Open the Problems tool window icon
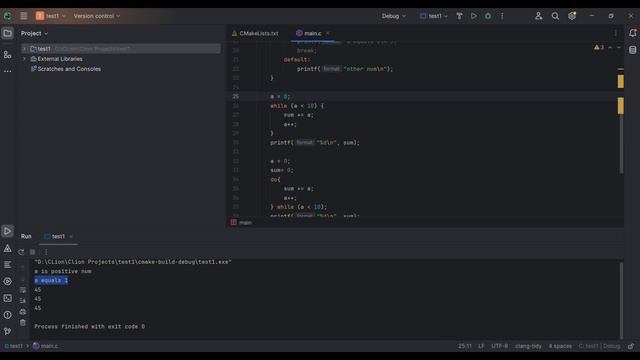 pos(7,315)
